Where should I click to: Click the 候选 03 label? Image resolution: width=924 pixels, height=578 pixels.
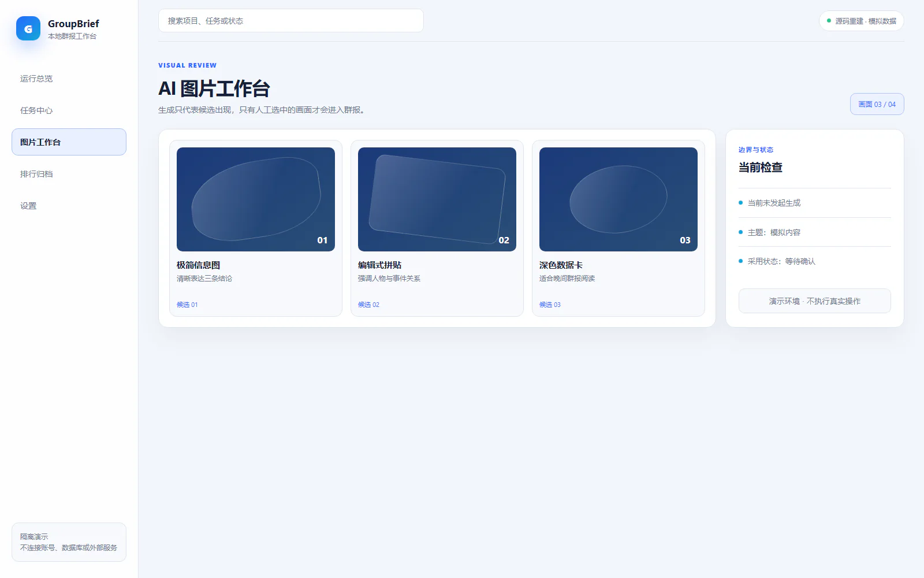[550, 305]
